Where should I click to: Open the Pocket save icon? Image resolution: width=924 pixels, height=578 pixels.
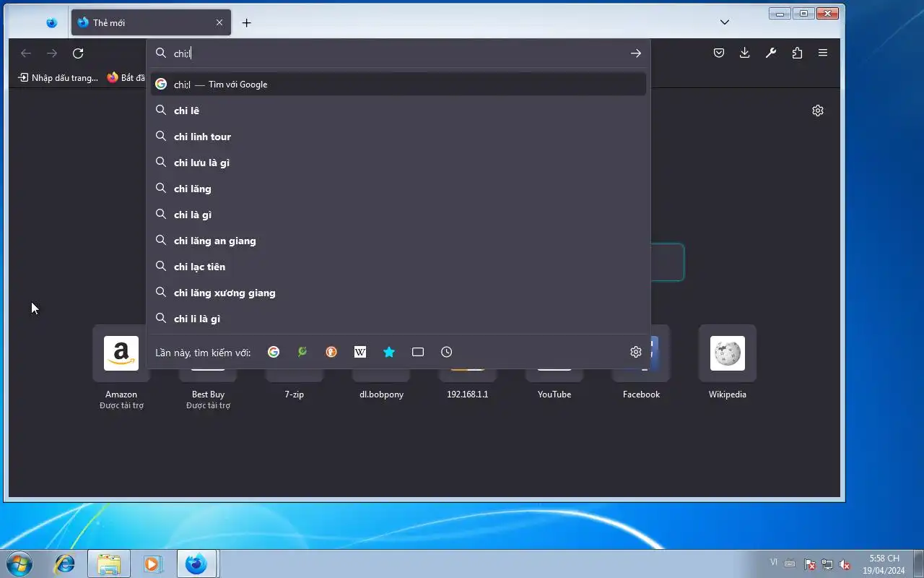pyautogui.click(x=719, y=53)
